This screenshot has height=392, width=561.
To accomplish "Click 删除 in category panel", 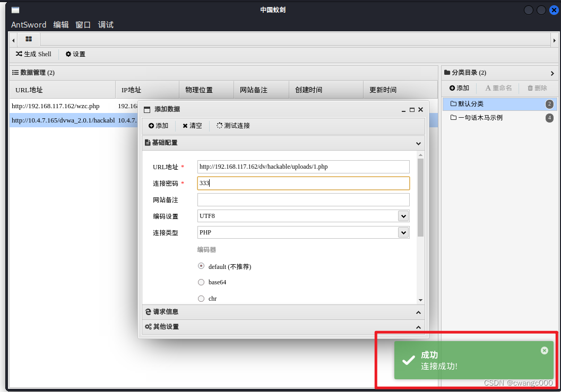I will pos(538,88).
